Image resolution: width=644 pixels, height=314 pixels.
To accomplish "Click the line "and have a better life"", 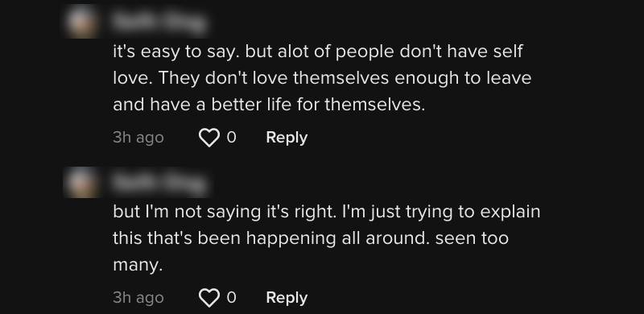I will click(269, 105).
